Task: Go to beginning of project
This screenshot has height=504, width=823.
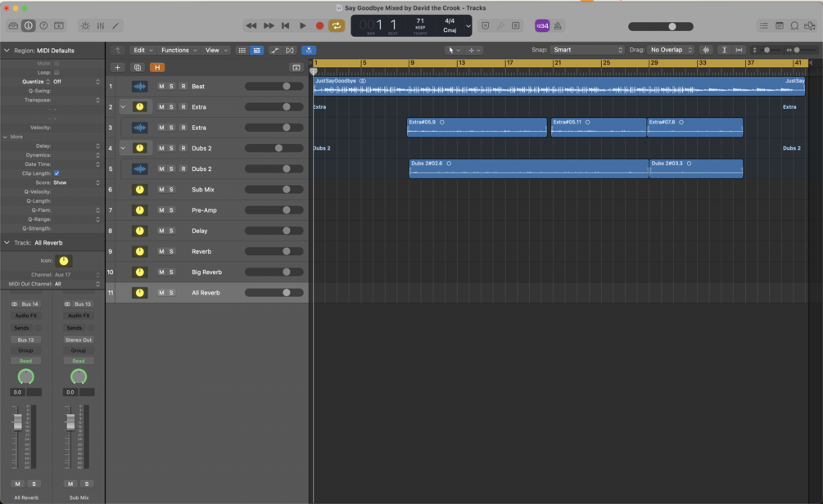Action: pyautogui.click(x=286, y=25)
